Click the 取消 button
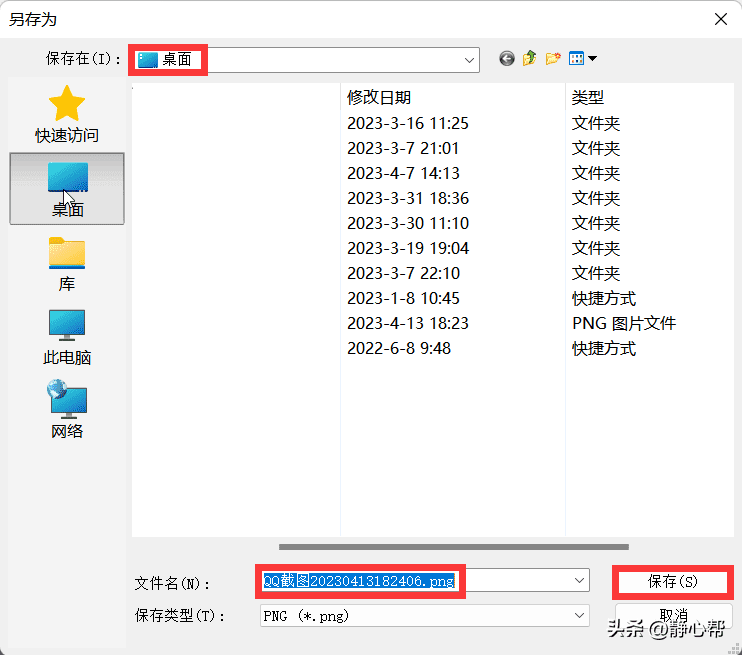This screenshot has width=742, height=655. (x=673, y=614)
